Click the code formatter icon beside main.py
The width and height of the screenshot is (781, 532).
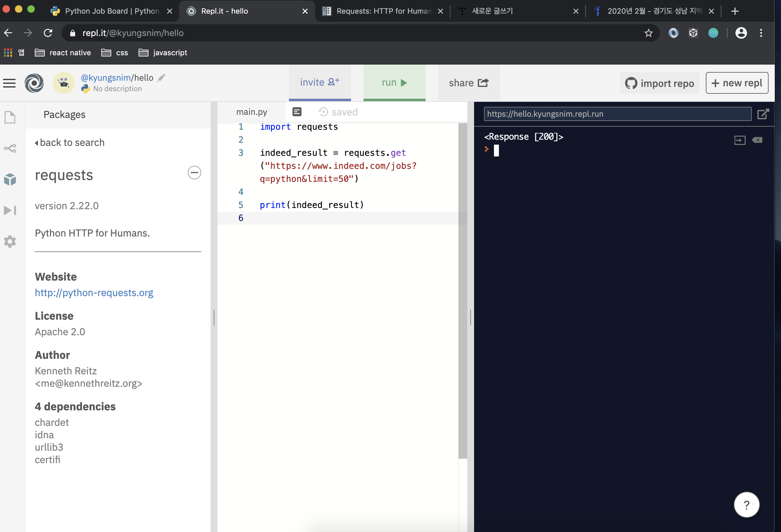[297, 112]
